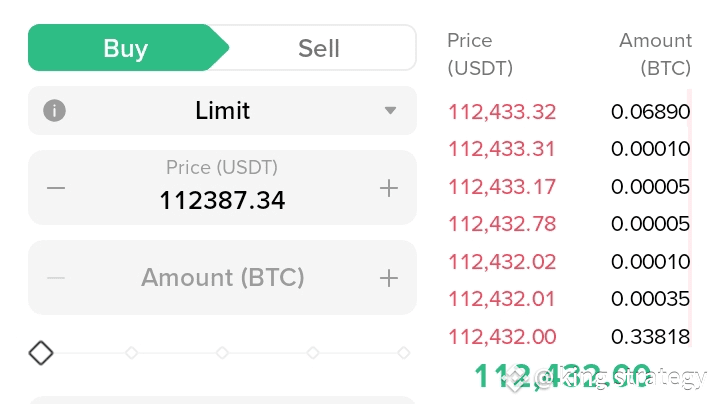Switch to the Buy tab
The image size is (720, 404).
coord(126,48)
